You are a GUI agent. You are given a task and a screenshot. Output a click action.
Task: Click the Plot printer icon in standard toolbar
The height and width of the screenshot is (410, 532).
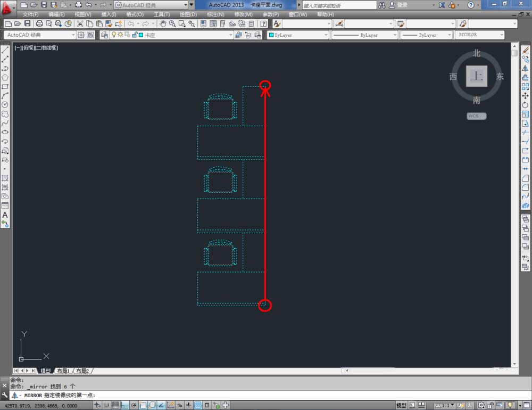[x=39, y=24]
